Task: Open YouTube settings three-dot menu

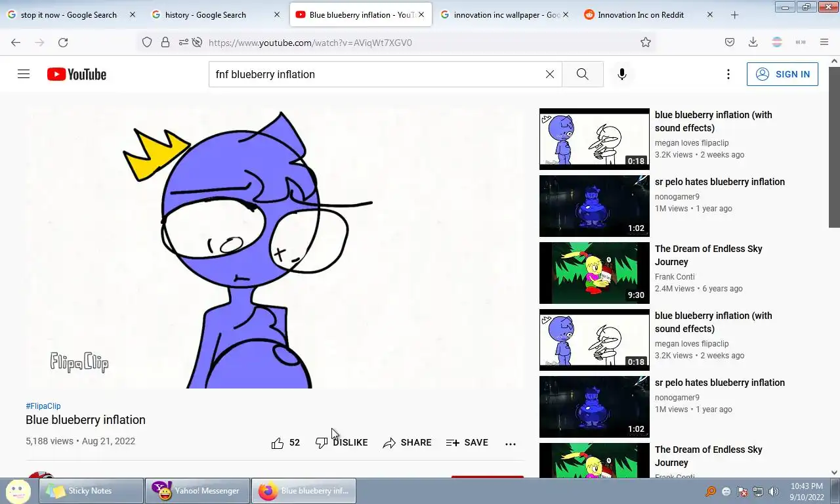Action: coord(728,74)
